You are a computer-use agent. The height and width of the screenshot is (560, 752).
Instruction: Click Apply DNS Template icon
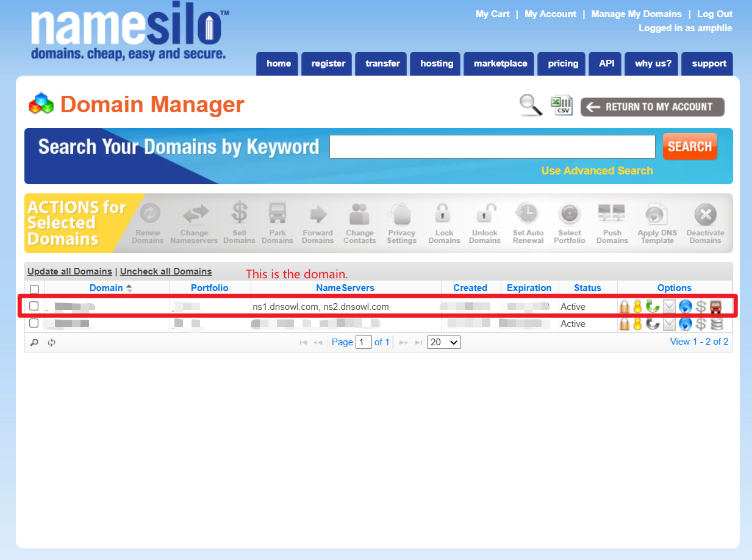click(657, 214)
